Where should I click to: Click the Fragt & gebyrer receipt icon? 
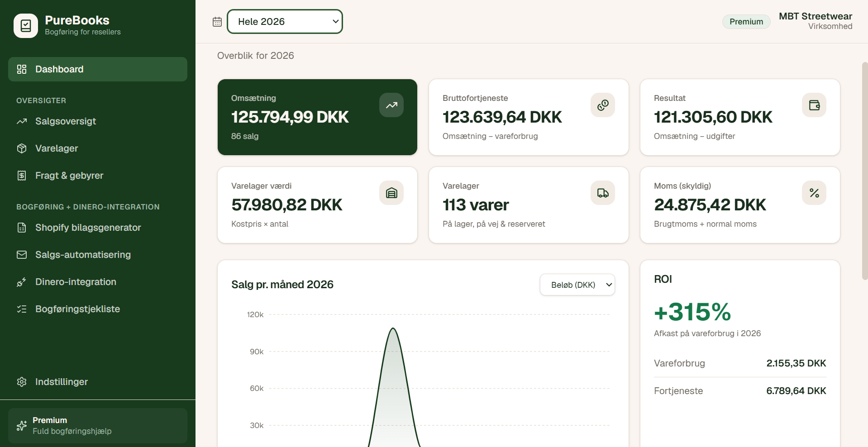click(x=22, y=176)
